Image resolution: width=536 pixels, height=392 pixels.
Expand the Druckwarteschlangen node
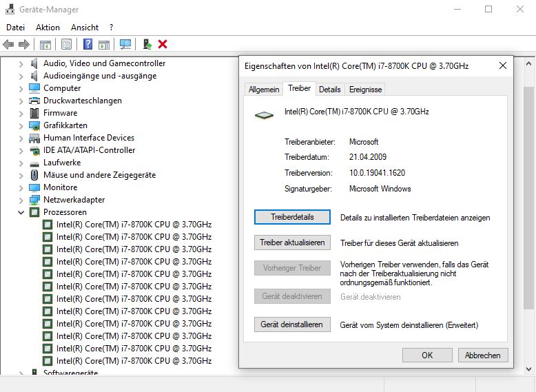pyautogui.click(x=21, y=101)
